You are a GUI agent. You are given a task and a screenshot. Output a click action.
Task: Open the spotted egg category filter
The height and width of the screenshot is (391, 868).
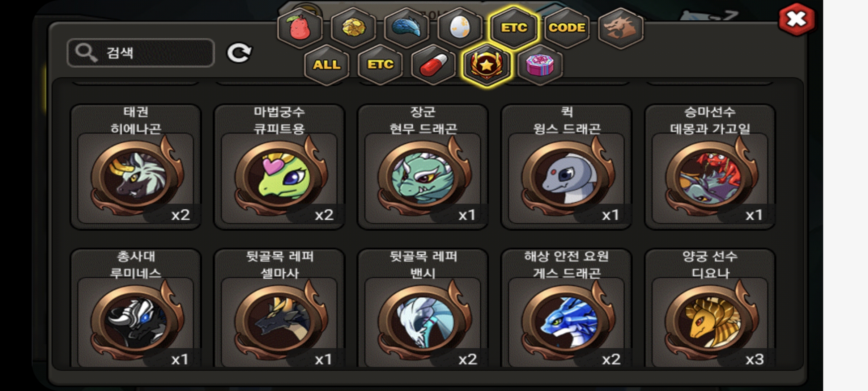pyautogui.click(x=460, y=28)
